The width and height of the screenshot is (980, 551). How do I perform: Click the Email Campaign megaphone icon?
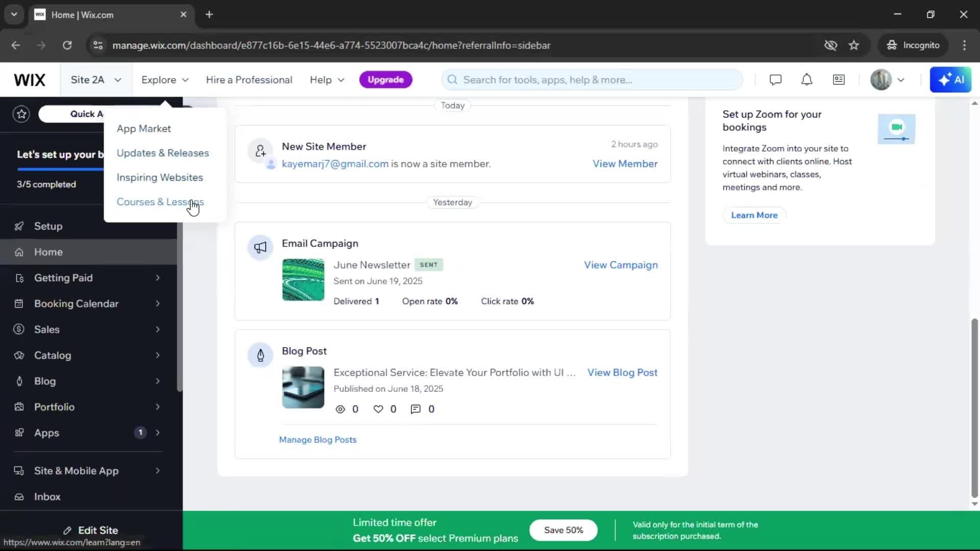point(260,248)
